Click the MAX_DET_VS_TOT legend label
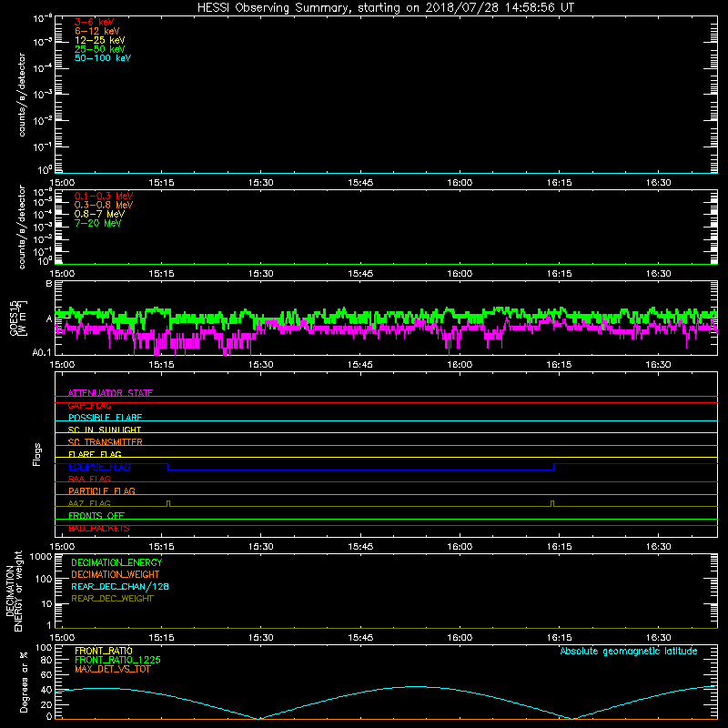This screenshot has width=728, height=728. pyautogui.click(x=112, y=669)
